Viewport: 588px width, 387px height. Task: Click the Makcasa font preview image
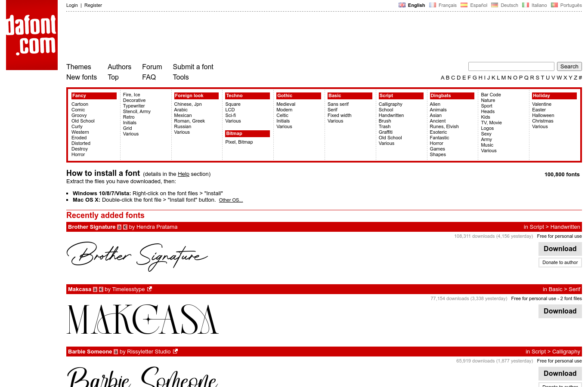(x=142, y=319)
